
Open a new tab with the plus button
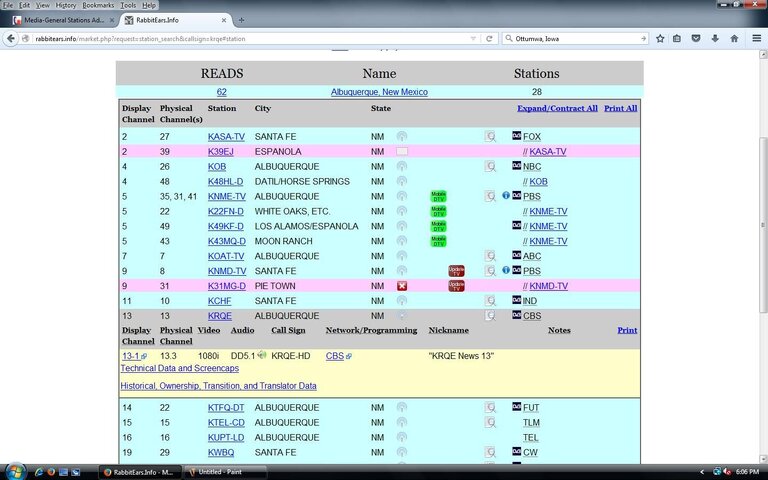tap(241, 20)
